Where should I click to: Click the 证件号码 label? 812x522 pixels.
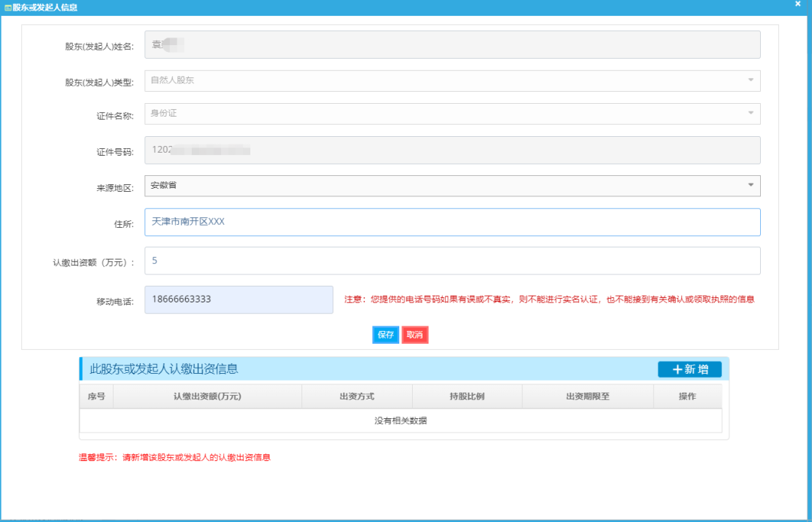(x=115, y=152)
